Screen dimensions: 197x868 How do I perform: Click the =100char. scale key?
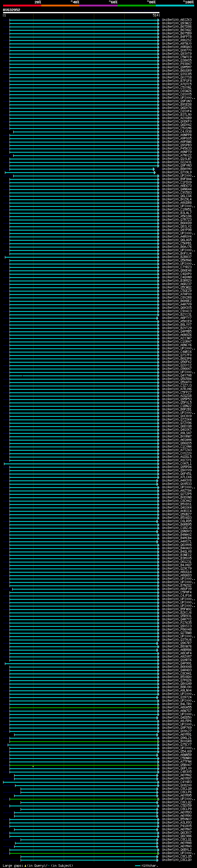click(147, 866)
